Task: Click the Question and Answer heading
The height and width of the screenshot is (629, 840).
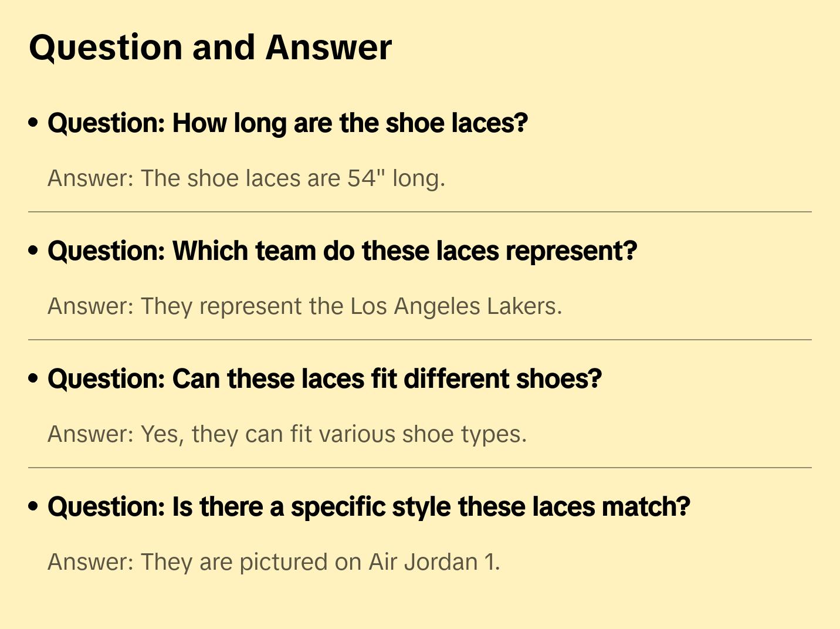Action: pyautogui.click(x=210, y=48)
